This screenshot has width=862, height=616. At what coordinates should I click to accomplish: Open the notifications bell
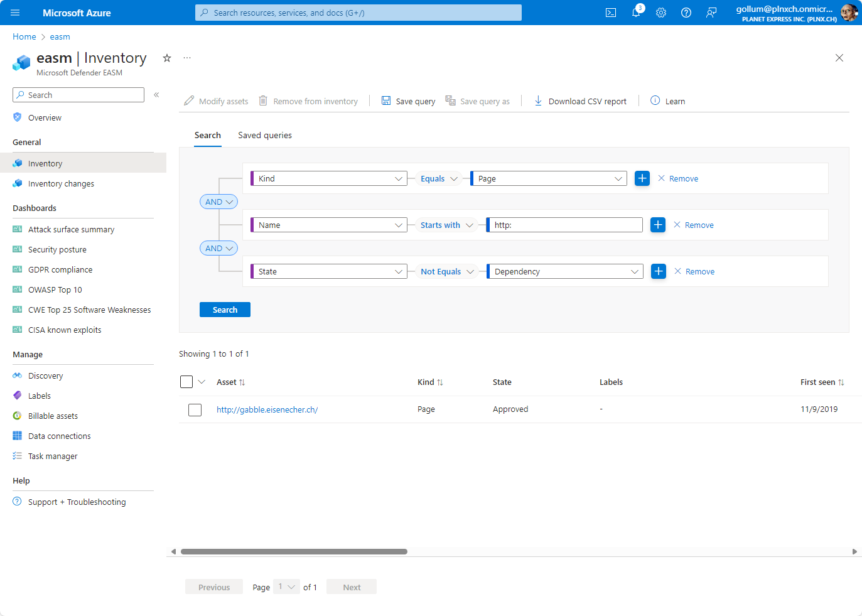[636, 13]
